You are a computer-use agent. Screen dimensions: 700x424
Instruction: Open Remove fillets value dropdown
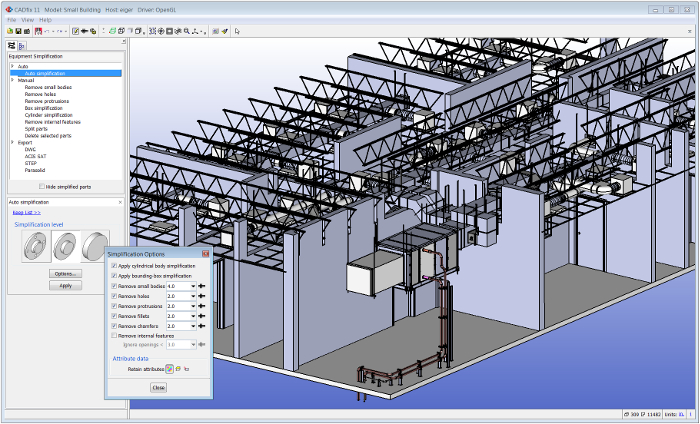(193, 316)
